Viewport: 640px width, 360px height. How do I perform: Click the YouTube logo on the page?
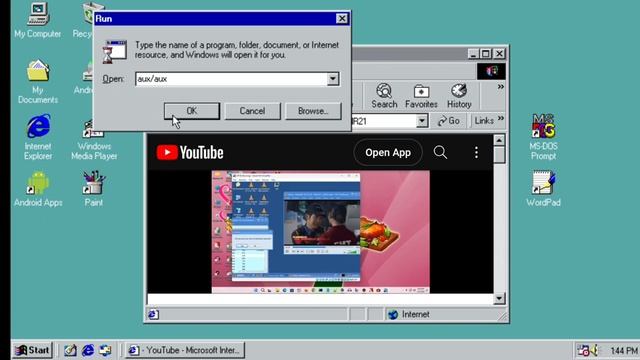(190, 153)
